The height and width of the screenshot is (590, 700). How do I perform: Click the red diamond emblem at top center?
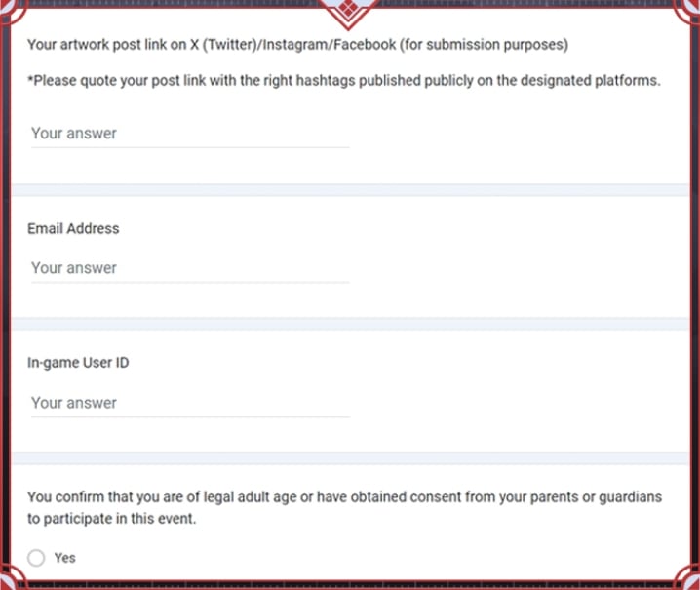(x=350, y=10)
